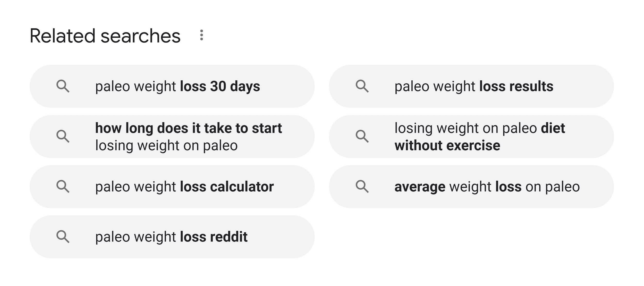Viewport: 644px width, 286px height.
Task: Search 'paleo weight loss 30 days'
Action: pyautogui.click(x=172, y=86)
